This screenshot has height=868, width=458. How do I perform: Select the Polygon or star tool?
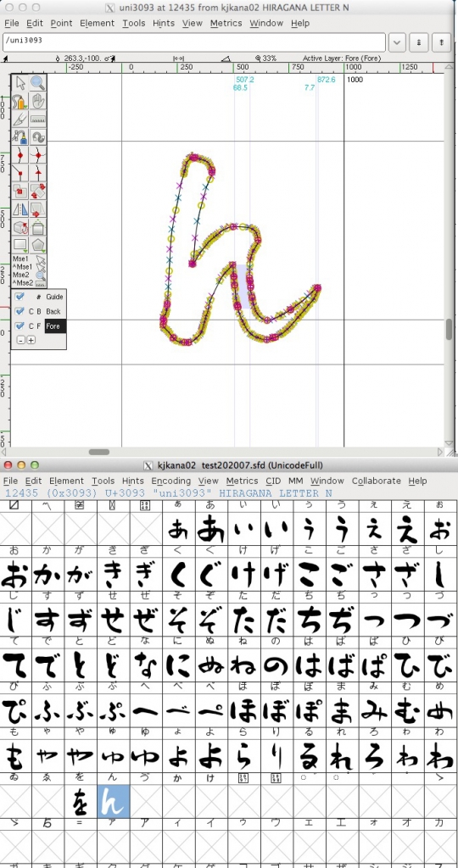pos(37,244)
